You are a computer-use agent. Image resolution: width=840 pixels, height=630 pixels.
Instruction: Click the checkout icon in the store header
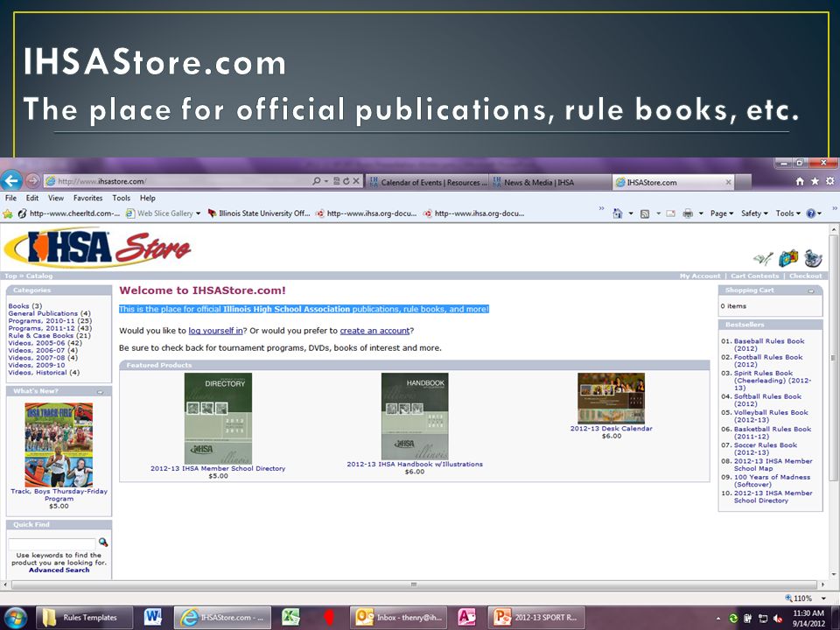point(813,258)
